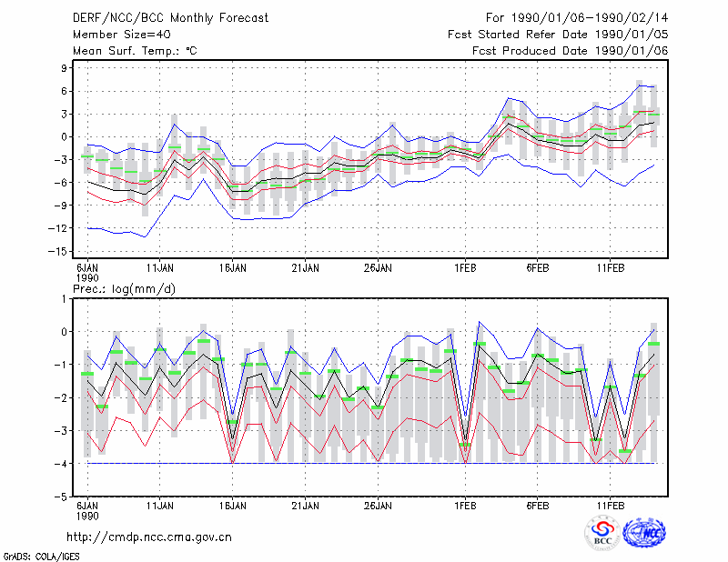Select the DERF/NCC/BCC Monthly Forecast title

click(170, 18)
